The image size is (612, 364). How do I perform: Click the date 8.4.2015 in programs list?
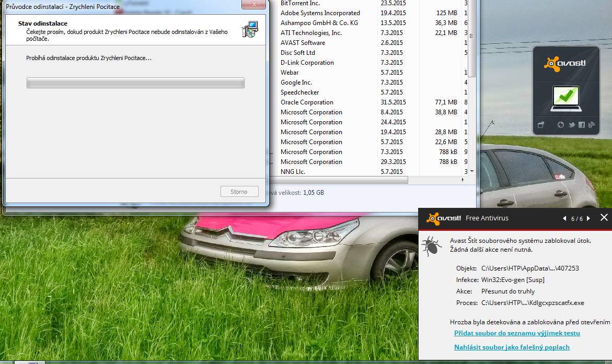(x=392, y=112)
